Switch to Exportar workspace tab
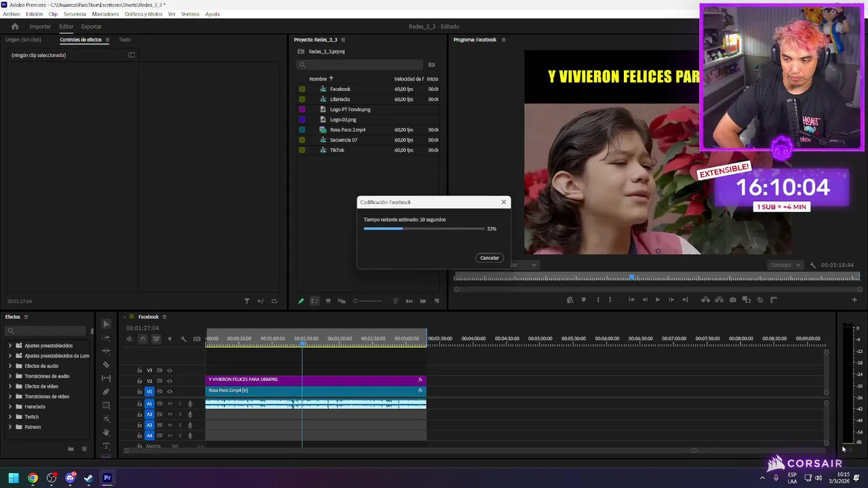 (x=92, y=26)
